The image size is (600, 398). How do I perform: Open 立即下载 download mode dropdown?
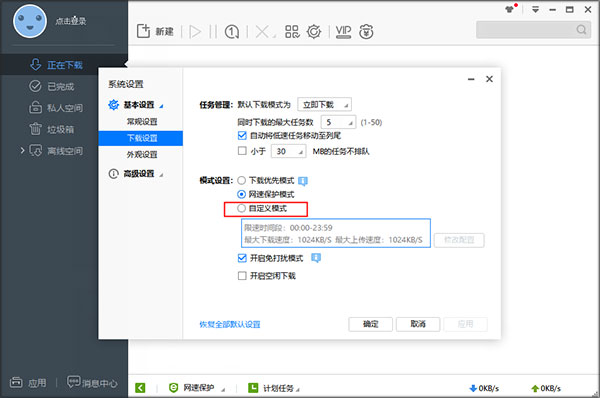click(324, 104)
